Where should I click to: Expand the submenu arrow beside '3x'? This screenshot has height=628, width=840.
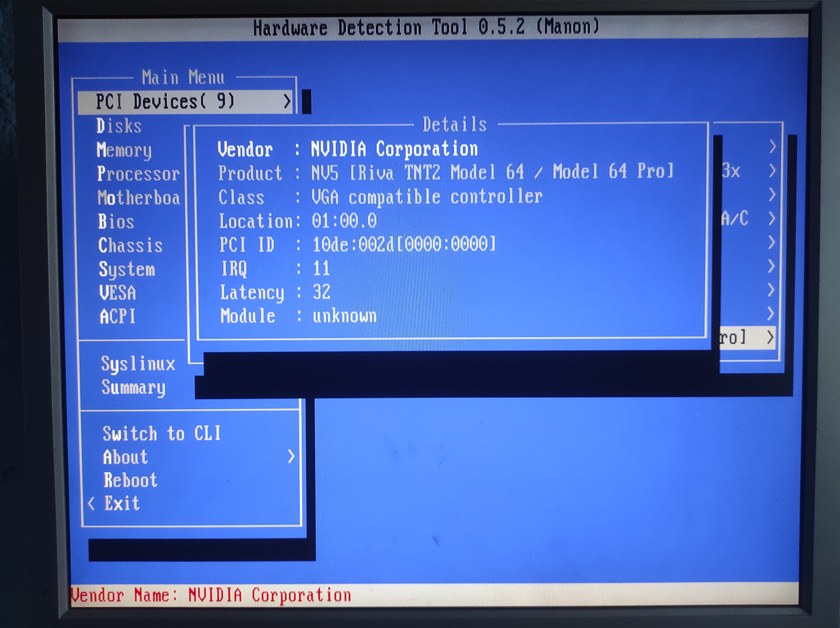[x=771, y=171]
